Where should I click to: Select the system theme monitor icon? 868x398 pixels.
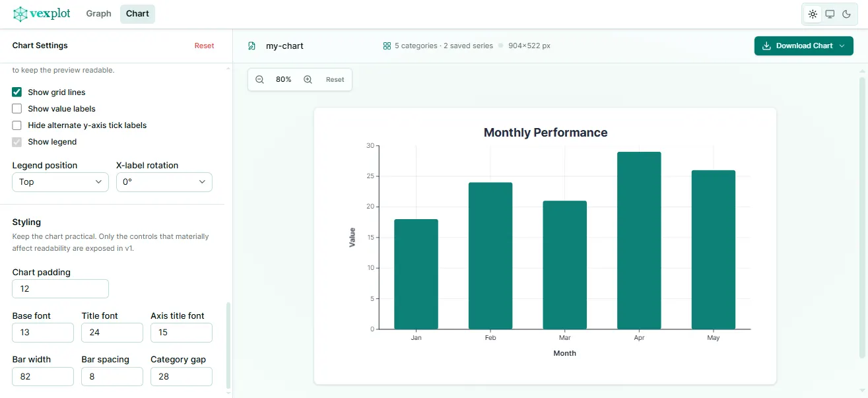point(830,13)
